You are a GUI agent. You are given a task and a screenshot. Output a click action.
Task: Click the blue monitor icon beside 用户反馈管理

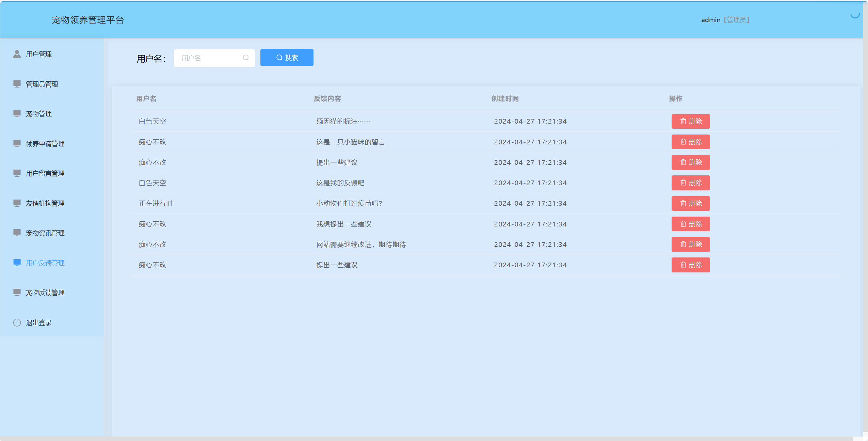(17, 263)
